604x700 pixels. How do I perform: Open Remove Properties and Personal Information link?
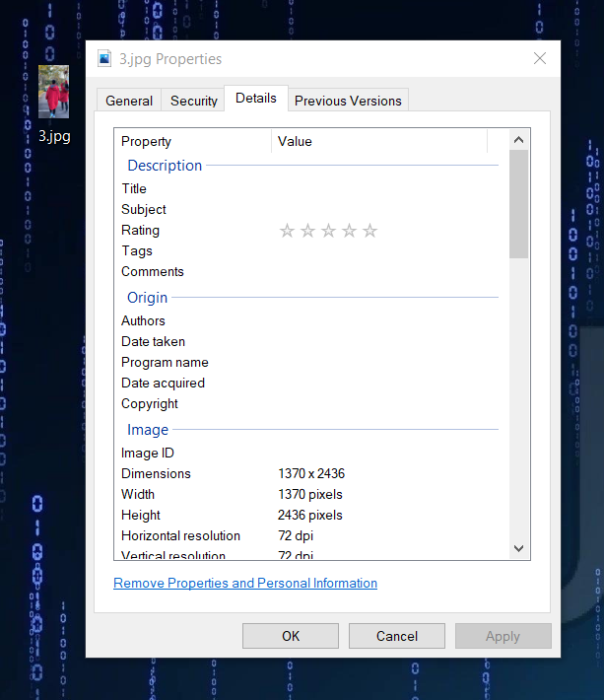(245, 583)
